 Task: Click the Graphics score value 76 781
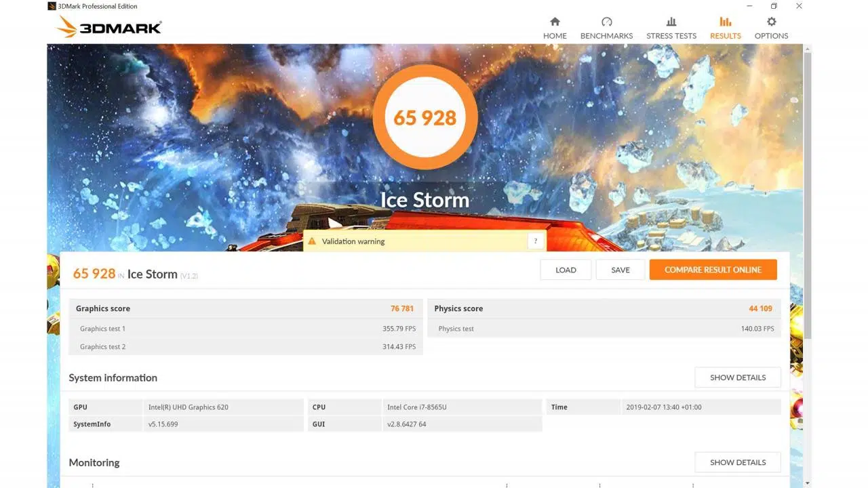point(402,308)
